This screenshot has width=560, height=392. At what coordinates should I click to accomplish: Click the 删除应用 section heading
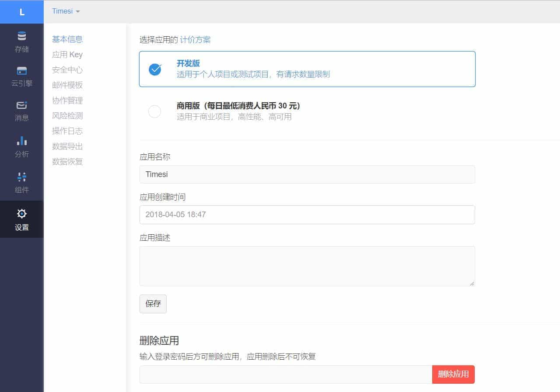(x=159, y=341)
